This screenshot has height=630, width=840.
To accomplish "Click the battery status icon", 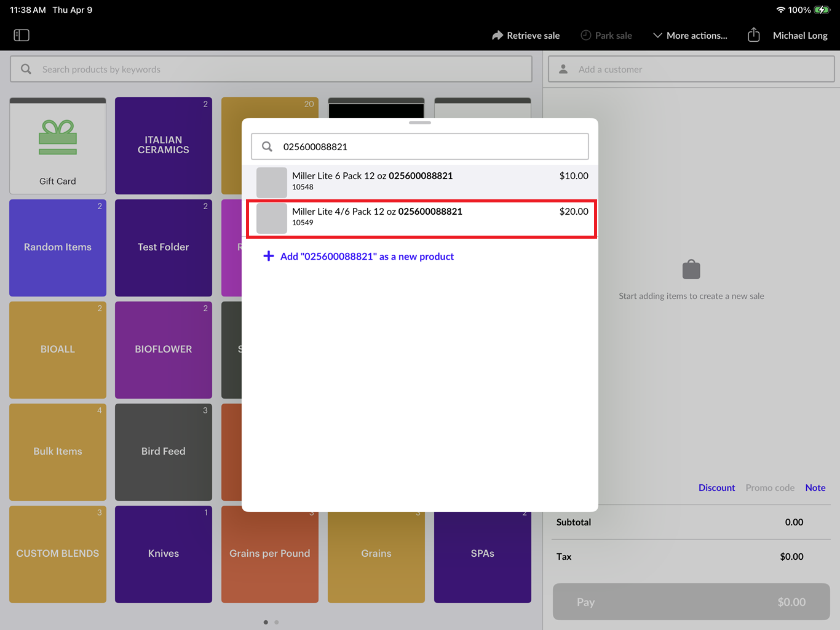I will click(822, 10).
